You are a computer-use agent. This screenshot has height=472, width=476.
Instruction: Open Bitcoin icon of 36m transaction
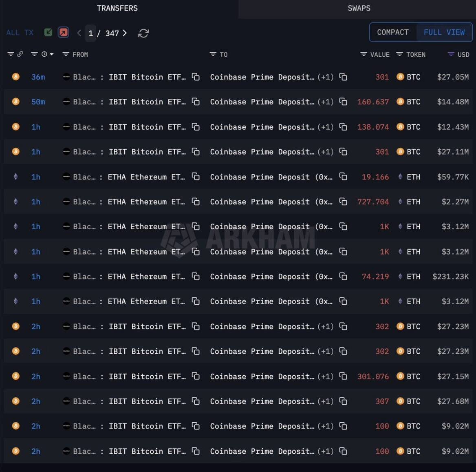pos(16,77)
